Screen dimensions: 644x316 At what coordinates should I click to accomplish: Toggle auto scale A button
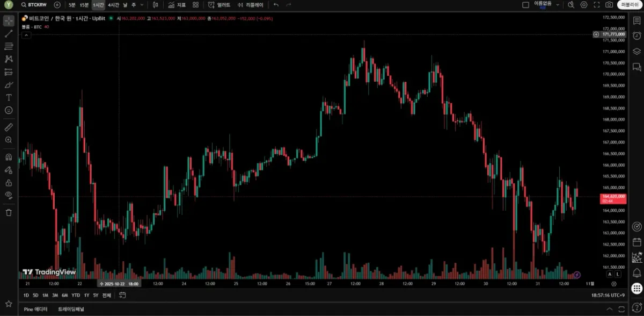[609, 275]
